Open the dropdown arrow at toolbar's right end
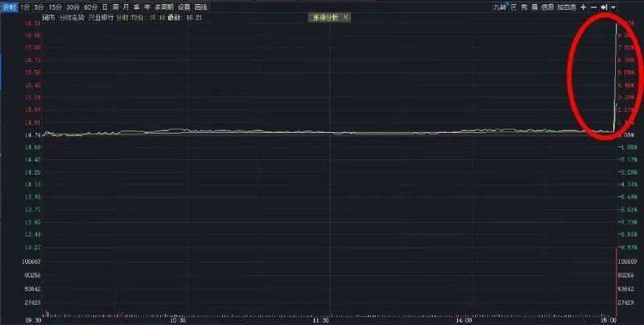The width and height of the screenshot is (644, 325). (613, 6)
